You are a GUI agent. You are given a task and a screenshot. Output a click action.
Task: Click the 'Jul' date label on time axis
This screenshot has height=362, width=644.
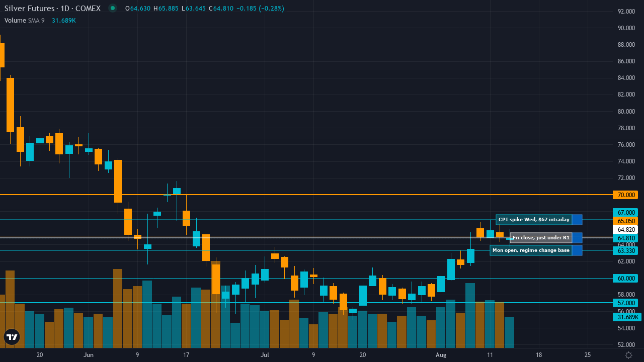(265, 355)
